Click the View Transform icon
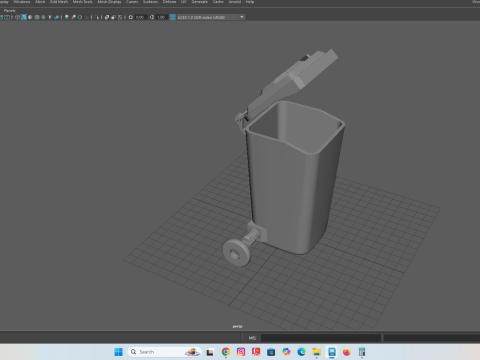The width and height of the screenshot is (480, 360). click(172, 17)
